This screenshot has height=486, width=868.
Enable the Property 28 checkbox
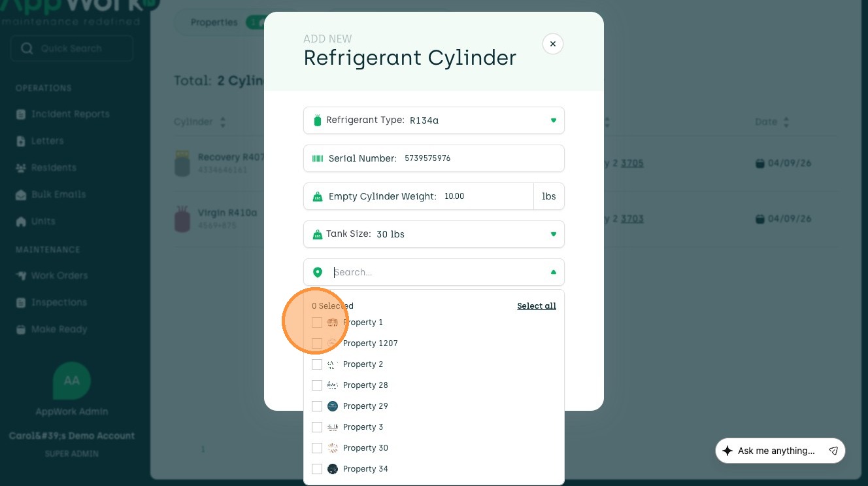(317, 385)
